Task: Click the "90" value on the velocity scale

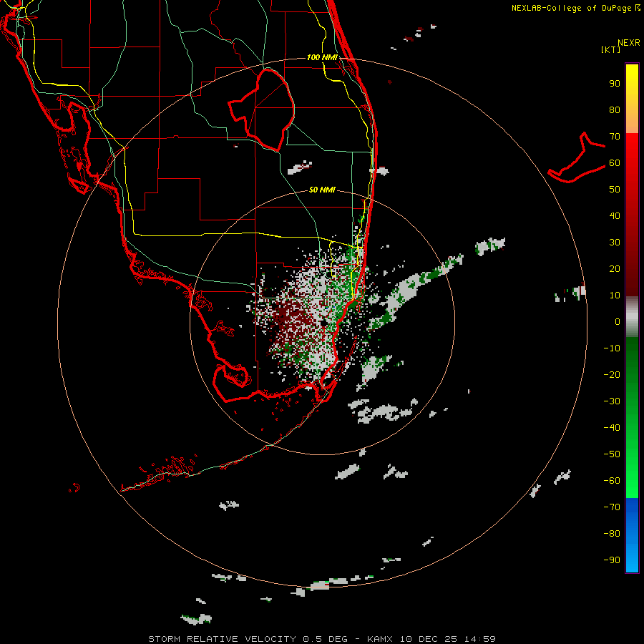Action: click(x=615, y=84)
